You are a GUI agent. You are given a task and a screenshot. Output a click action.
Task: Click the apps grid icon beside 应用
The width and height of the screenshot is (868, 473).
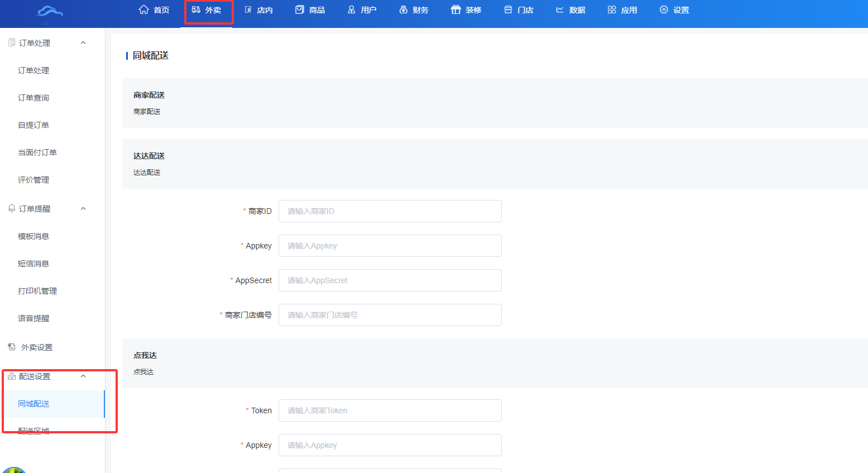click(x=612, y=9)
